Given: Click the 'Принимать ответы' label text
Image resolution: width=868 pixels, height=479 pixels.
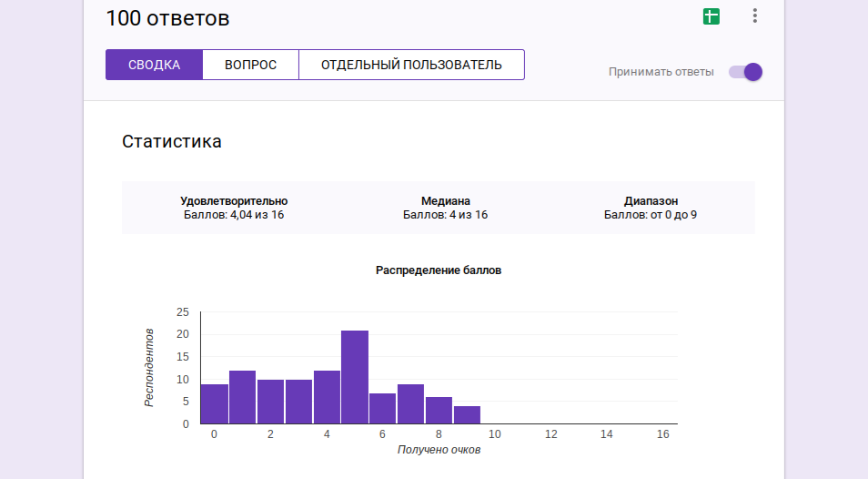Looking at the screenshot, I should [x=661, y=72].
